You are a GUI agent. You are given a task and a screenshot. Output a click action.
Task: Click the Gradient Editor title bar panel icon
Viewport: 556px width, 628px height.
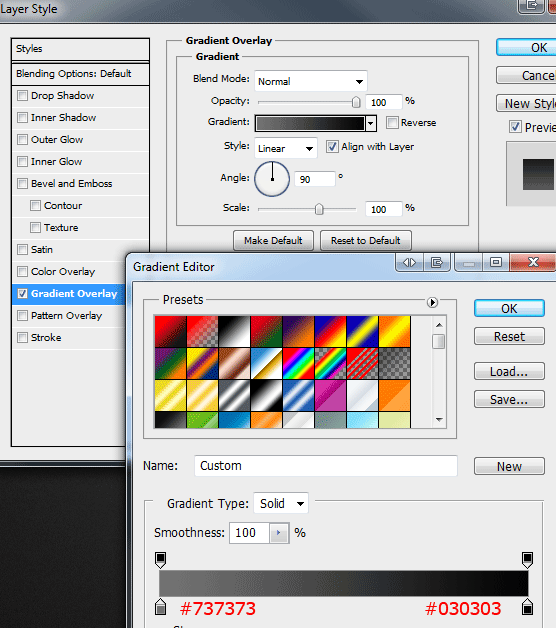coord(437,263)
